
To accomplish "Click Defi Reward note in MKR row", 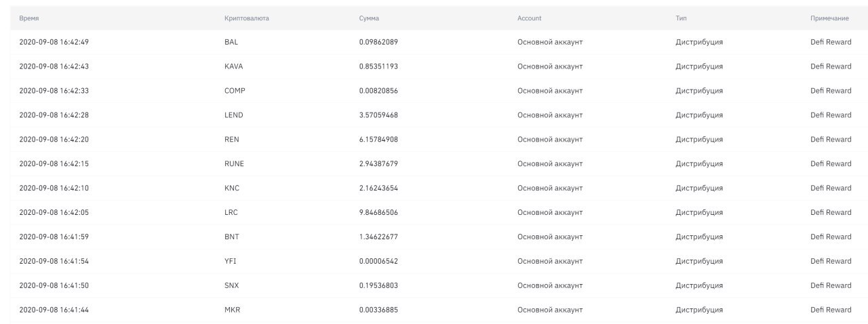I will click(831, 310).
